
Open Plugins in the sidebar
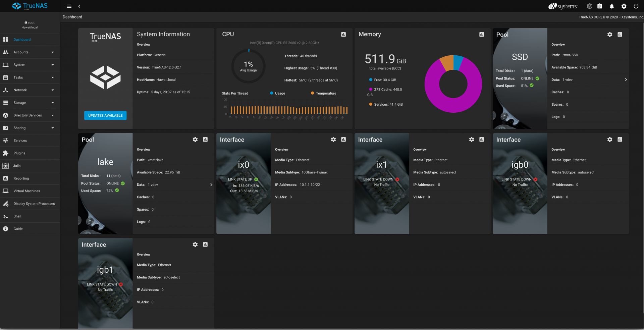[30, 153]
